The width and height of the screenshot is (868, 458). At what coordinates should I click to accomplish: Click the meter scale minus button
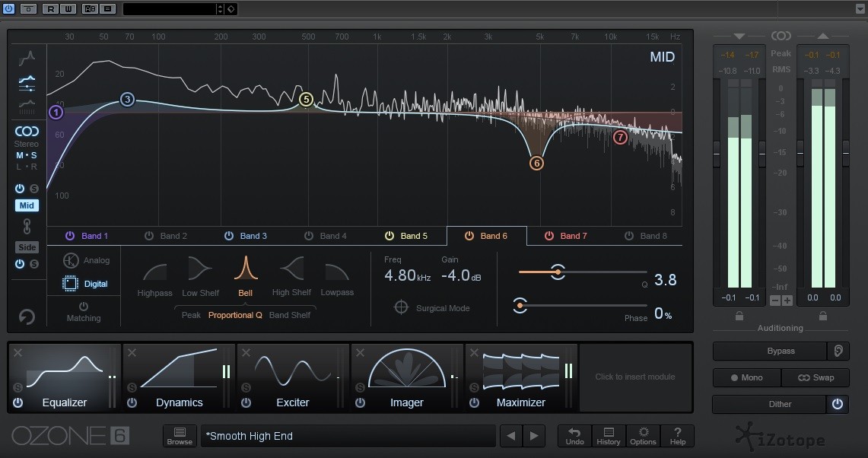(x=775, y=301)
